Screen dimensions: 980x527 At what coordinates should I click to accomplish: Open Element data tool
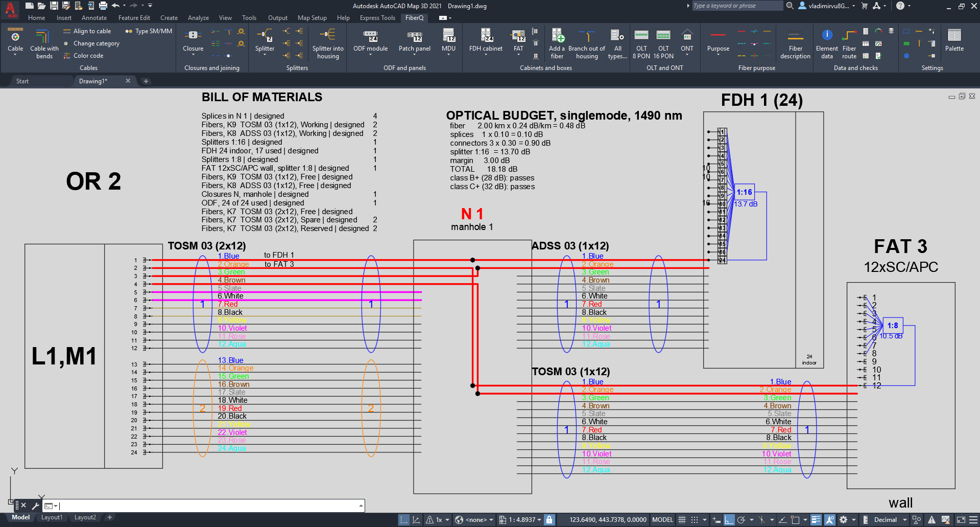827,43
